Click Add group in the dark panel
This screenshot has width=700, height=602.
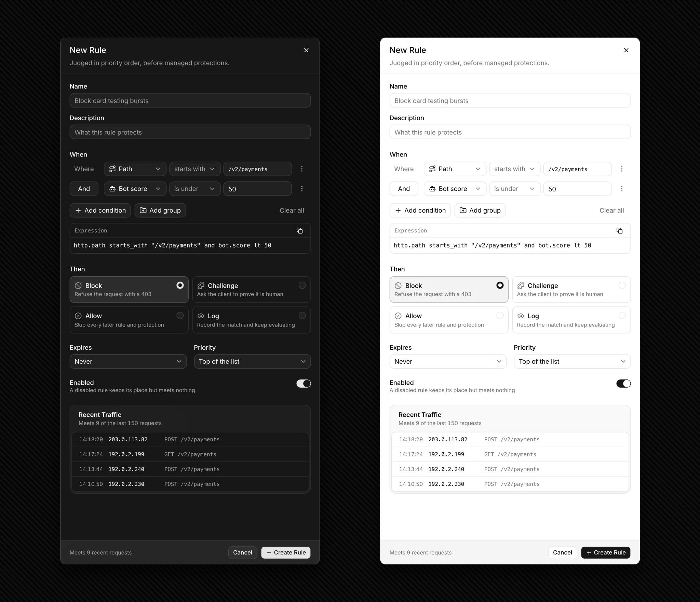pyautogui.click(x=160, y=210)
